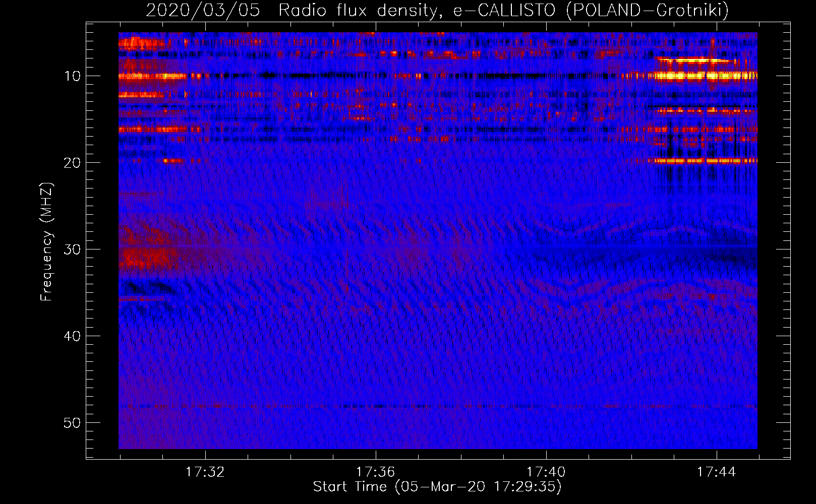Click the '30' frequency tick label

[x=73, y=249]
